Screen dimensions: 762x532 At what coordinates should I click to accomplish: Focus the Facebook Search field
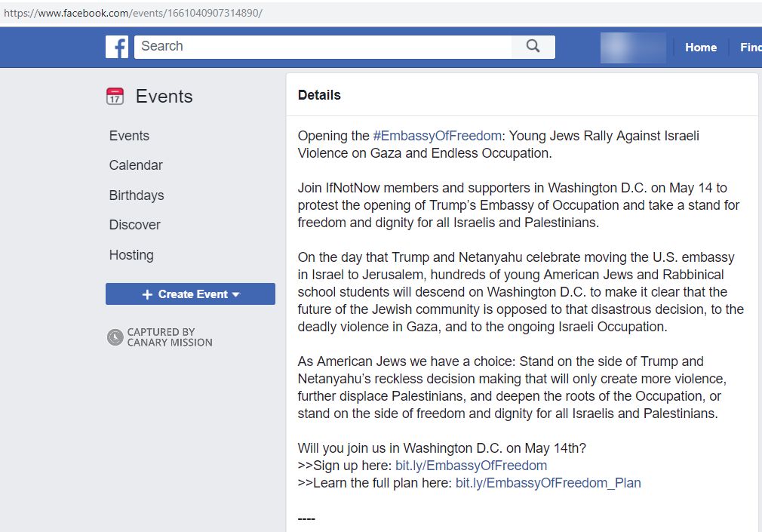[x=323, y=47]
